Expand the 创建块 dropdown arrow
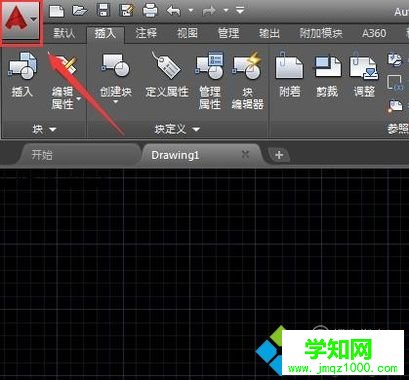The image size is (409, 380). 116,101
